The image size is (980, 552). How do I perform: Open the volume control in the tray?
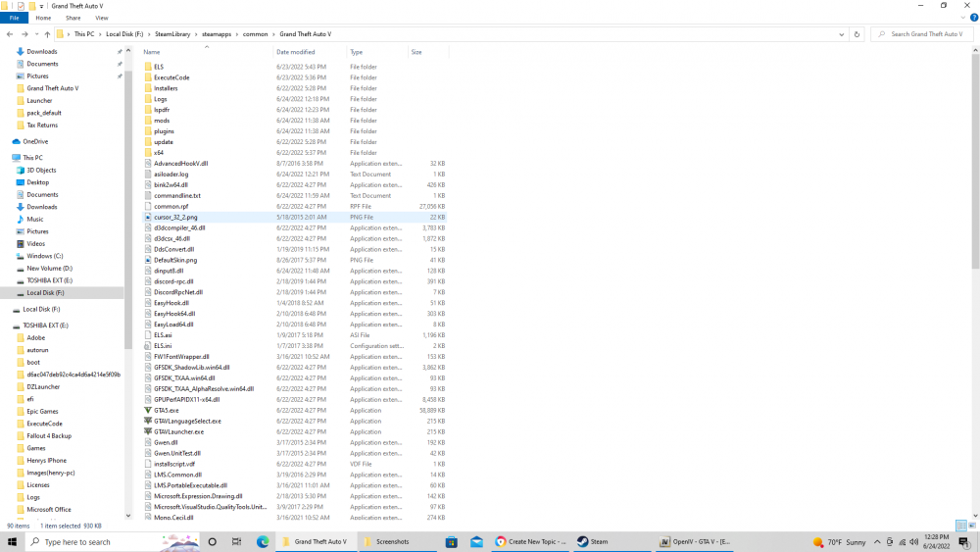click(913, 542)
